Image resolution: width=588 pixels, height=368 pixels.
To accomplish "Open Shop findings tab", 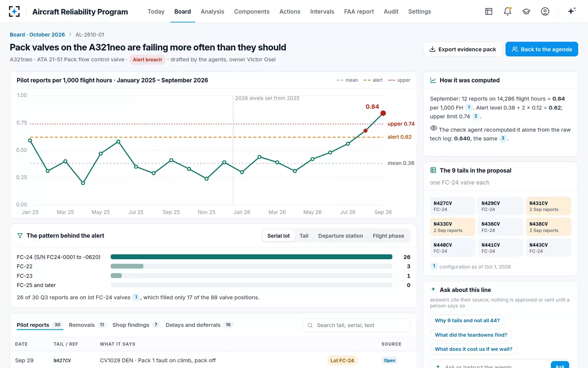I will (136, 325).
